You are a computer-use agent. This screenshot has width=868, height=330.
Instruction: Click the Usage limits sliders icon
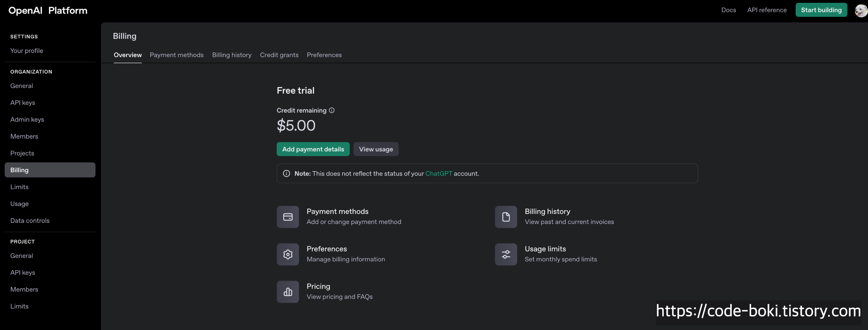tap(505, 254)
